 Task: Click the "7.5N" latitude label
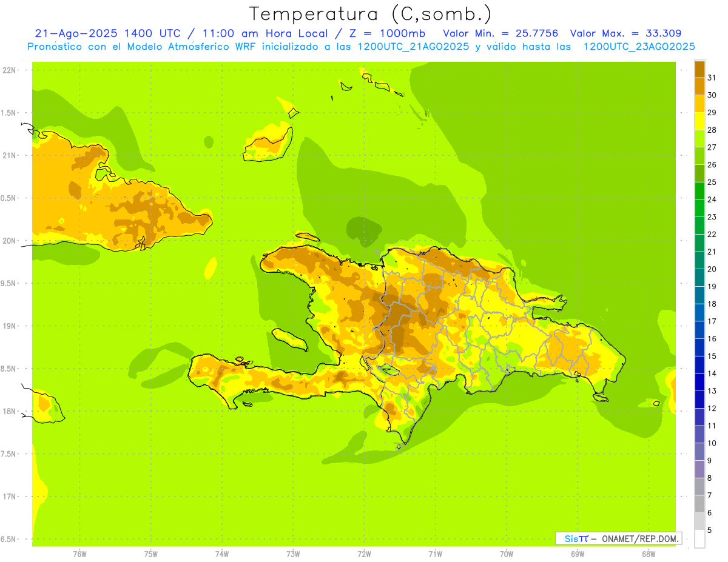[9, 454]
